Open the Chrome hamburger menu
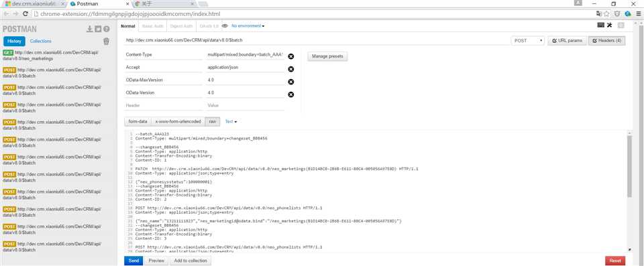This screenshot has height=266, width=644. [638, 13]
